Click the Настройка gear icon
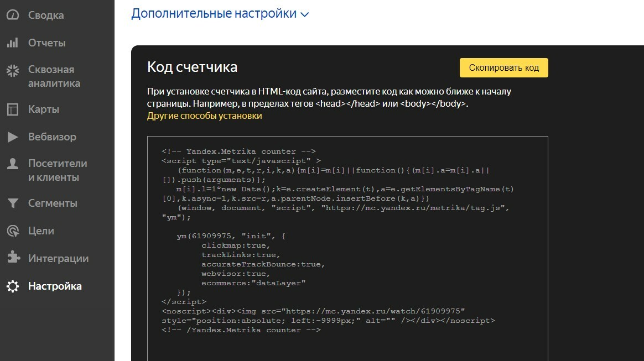The height and width of the screenshot is (361, 644). point(13,286)
